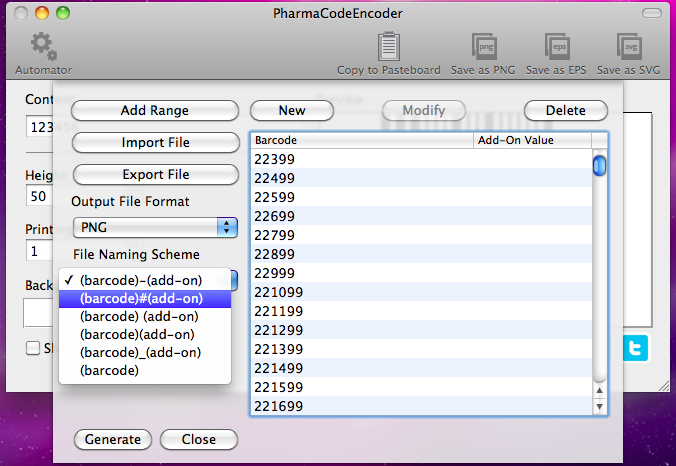Screen dimensions: 676x466
Task: Click the Save as EPS icon
Action: 557,46
